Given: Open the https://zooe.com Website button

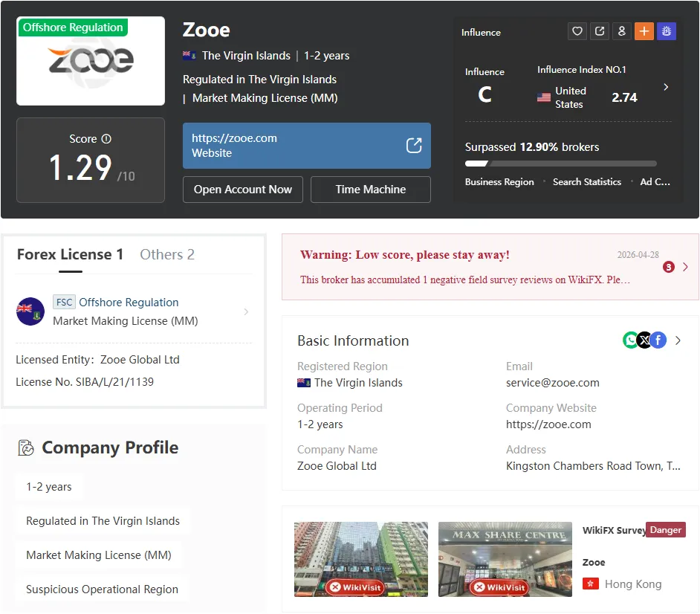Looking at the screenshot, I should (307, 146).
